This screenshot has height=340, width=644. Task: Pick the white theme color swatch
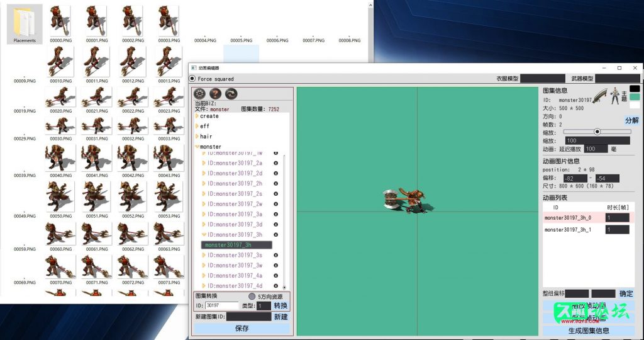coord(635,105)
